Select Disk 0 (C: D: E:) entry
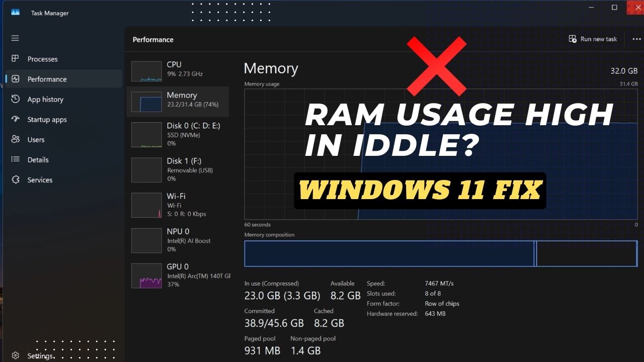644x362 pixels. (178, 134)
